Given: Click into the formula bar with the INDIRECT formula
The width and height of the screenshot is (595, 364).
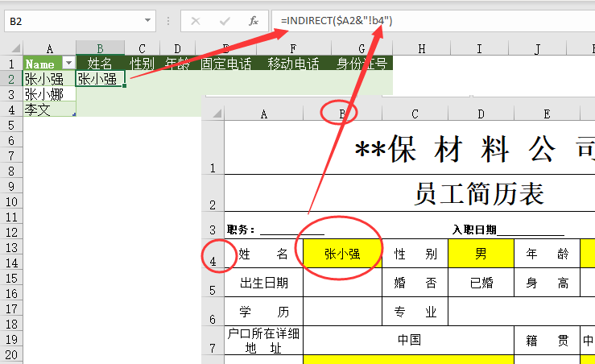Looking at the screenshot, I should pyautogui.click(x=433, y=21).
